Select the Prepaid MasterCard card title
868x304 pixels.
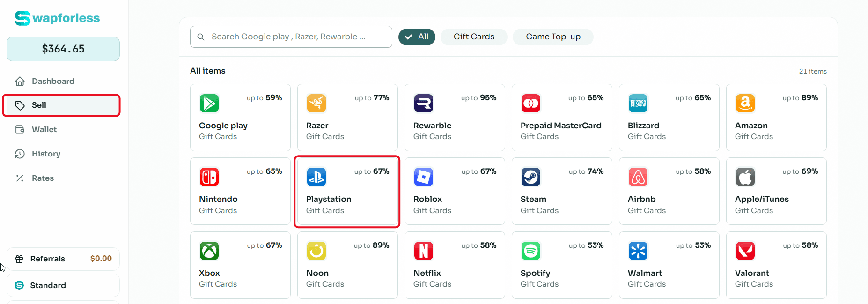coord(561,126)
